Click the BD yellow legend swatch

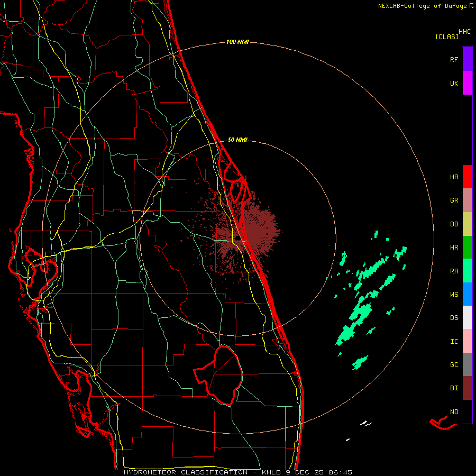click(x=467, y=224)
